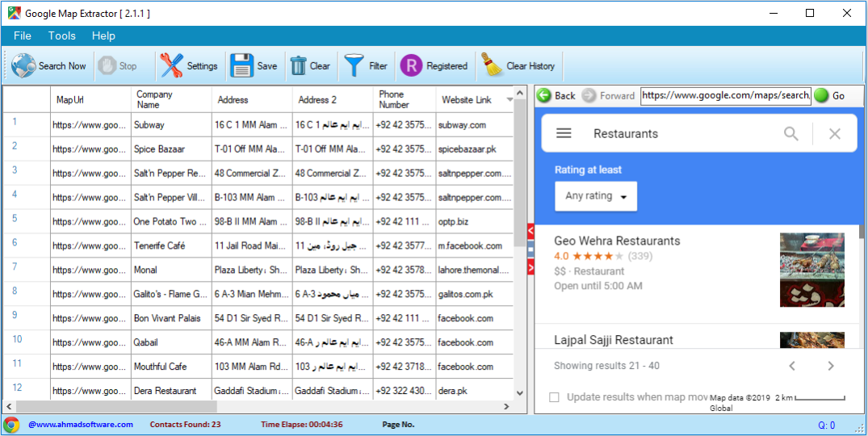The height and width of the screenshot is (436, 868).
Task: Click the maps URL address field
Action: (x=725, y=95)
